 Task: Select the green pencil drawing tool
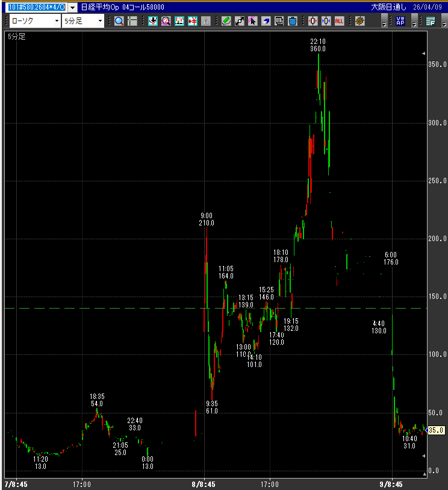(226, 21)
